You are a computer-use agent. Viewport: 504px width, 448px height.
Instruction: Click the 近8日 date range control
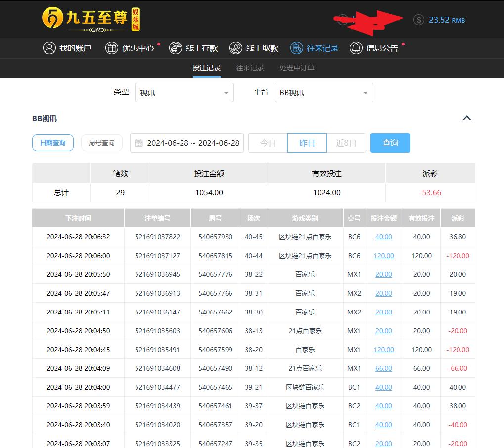click(346, 142)
